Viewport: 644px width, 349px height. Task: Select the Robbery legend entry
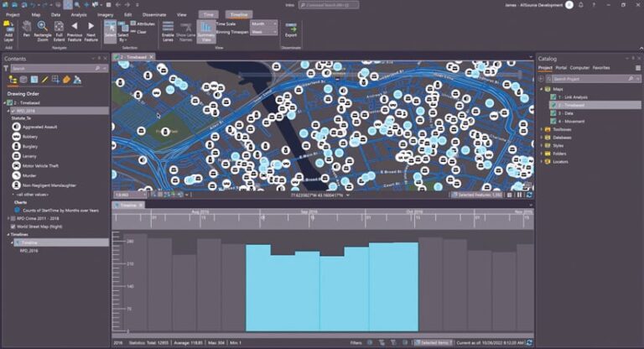(29, 137)
